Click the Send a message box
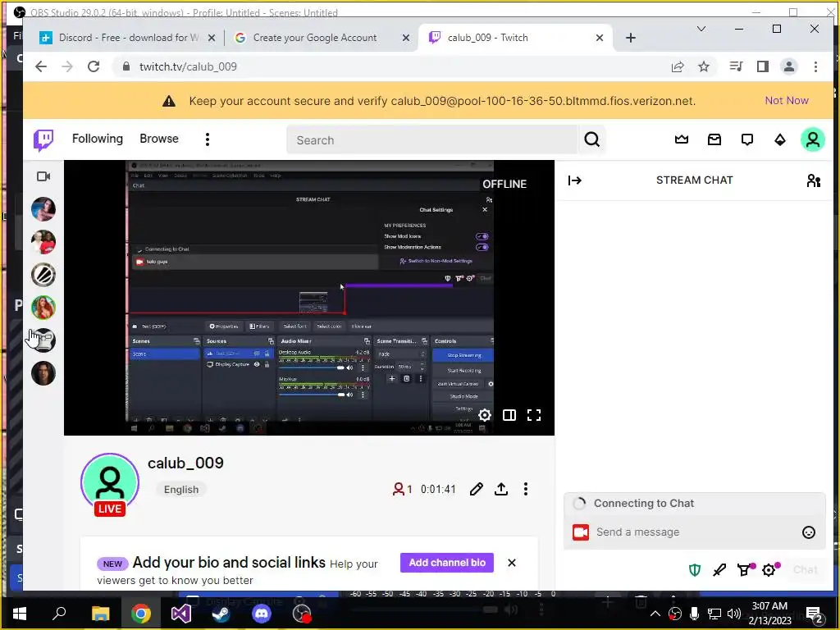Viewport: 840px width, 630px height. (x=695, y=532)
